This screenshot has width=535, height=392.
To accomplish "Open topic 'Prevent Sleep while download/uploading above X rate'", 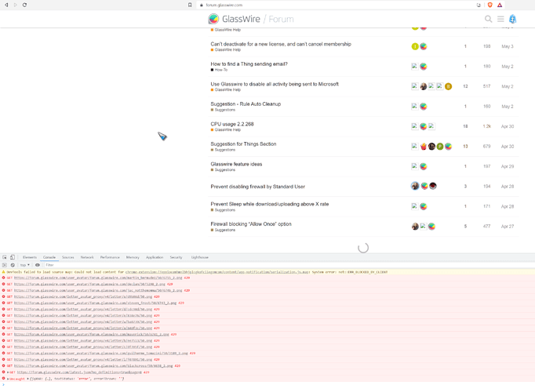I will coord(270,204).
